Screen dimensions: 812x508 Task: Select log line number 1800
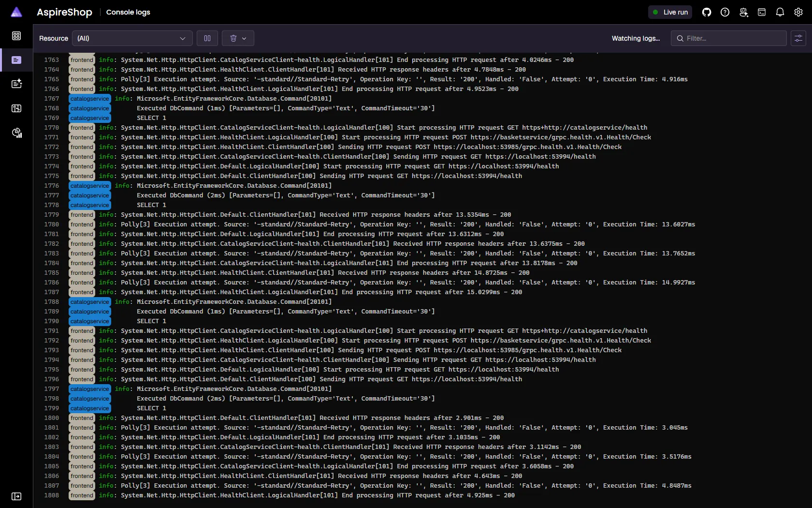tap(51, 418)
